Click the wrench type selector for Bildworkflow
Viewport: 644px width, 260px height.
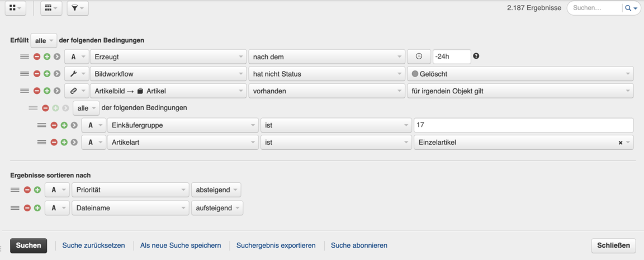[77, 74]
